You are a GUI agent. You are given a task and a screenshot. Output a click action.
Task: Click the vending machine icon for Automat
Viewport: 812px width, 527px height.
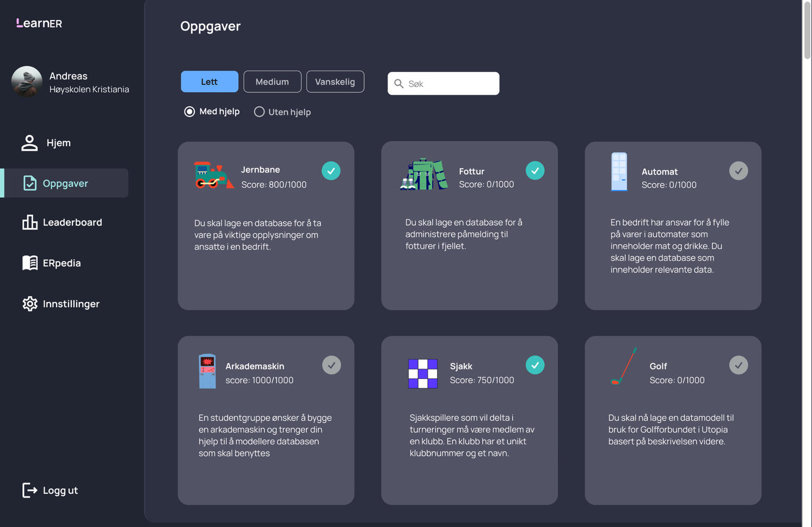tap(619, 172)
